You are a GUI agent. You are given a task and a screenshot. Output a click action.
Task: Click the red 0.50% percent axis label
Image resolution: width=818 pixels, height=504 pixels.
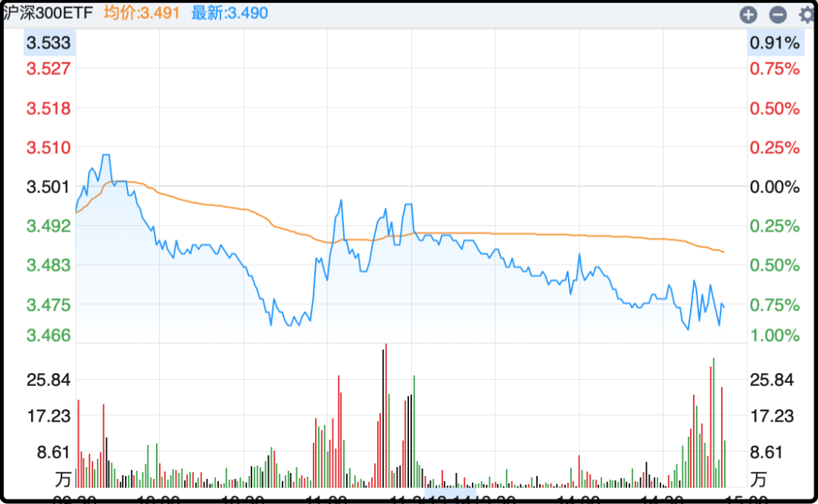click(x=774, y=108)
